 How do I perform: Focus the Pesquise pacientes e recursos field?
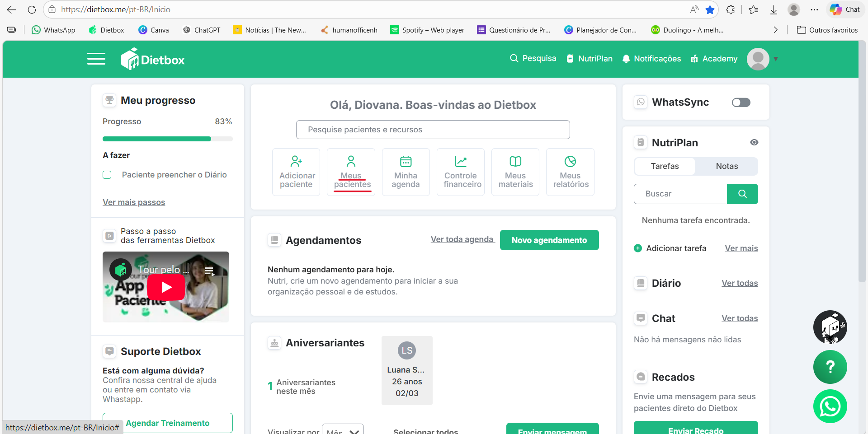433,130
